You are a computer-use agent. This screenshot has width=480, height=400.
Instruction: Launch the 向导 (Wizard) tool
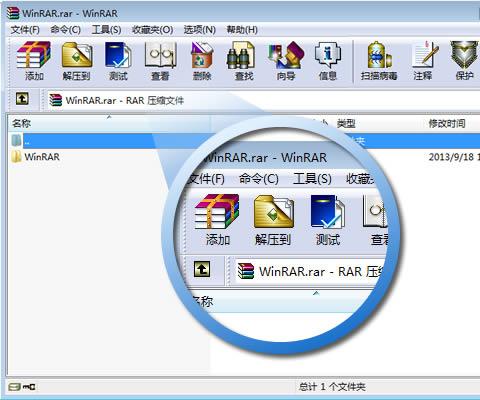286,61
